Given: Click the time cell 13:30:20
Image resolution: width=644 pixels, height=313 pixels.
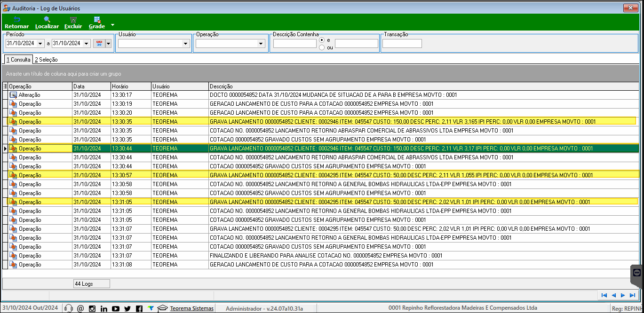Looking at the screenshot, I should point(131,113).
